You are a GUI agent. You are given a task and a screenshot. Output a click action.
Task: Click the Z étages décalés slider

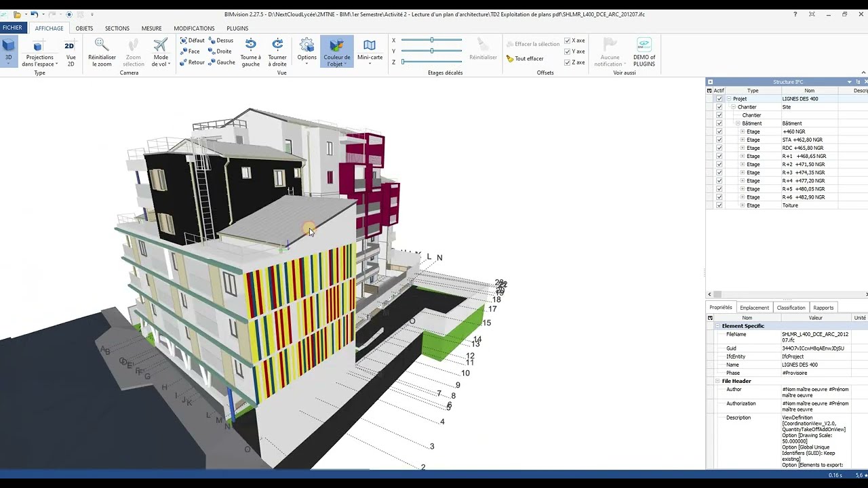click(x=431, y=62)
